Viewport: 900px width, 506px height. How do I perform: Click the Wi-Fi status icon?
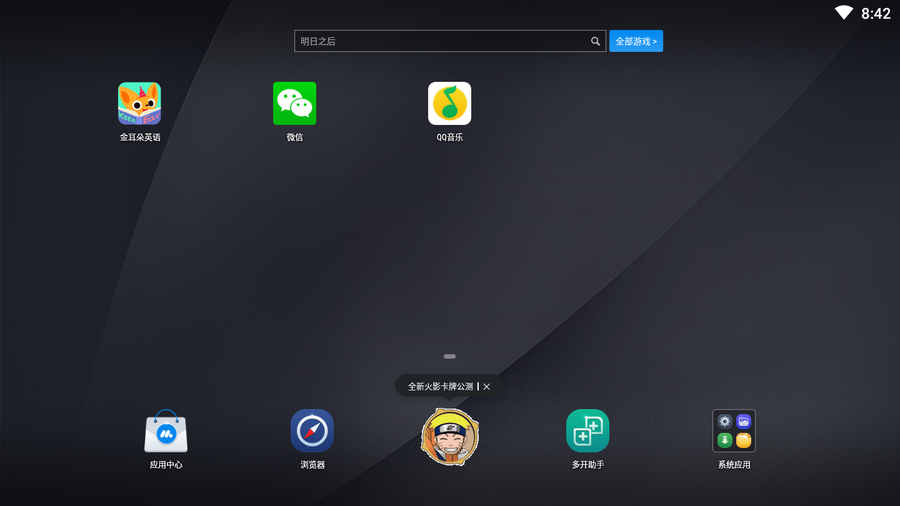point(844,13)
